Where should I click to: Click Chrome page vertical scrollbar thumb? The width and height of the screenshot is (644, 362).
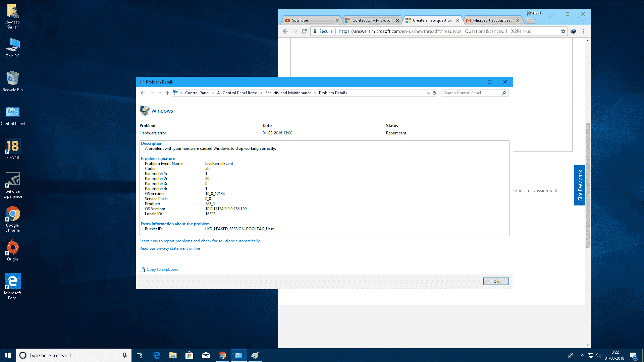[x=588, y=185]
